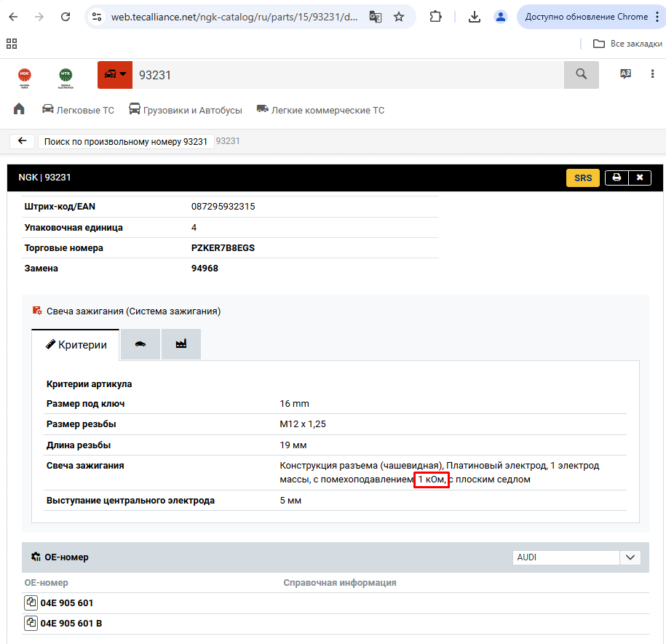
Task: Copy OE number 04E 905 601 B
Action: click(x=31, y=624)
